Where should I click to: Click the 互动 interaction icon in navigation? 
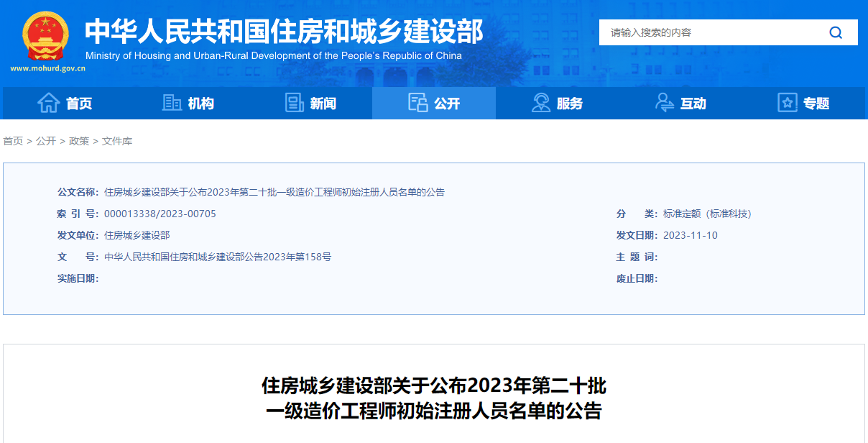click(663, 102)
